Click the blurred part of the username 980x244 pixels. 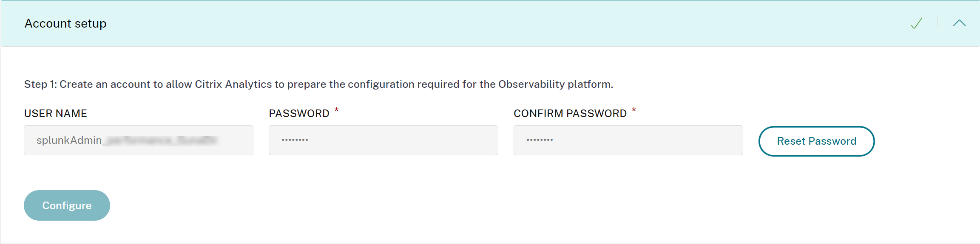[161, 140]
